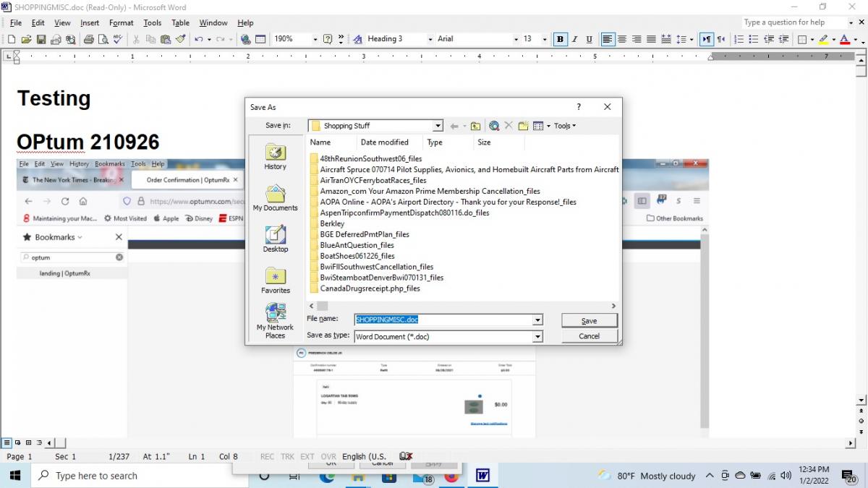Go to Desktop place in dialog
The image size is (868, 488).
[x=275, y=239]
